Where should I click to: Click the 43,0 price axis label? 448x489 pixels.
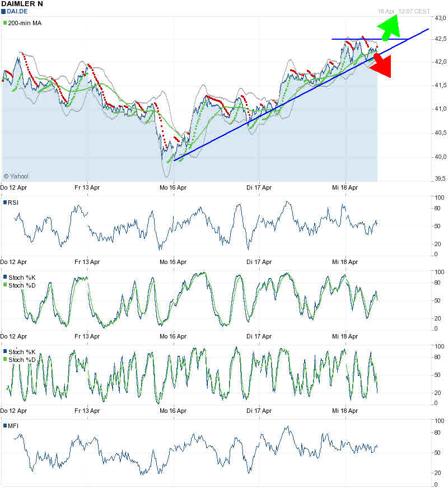pyautogui.click(x=441, y=18)
